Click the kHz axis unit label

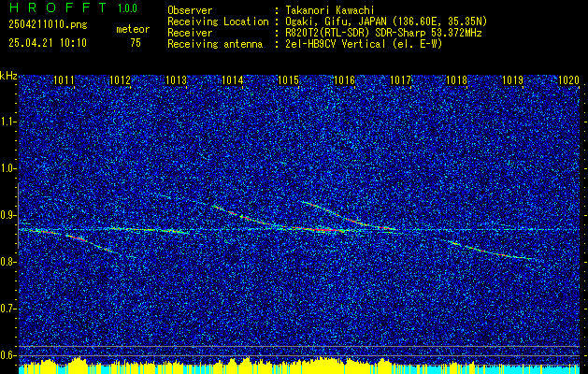tap(8, 76)
